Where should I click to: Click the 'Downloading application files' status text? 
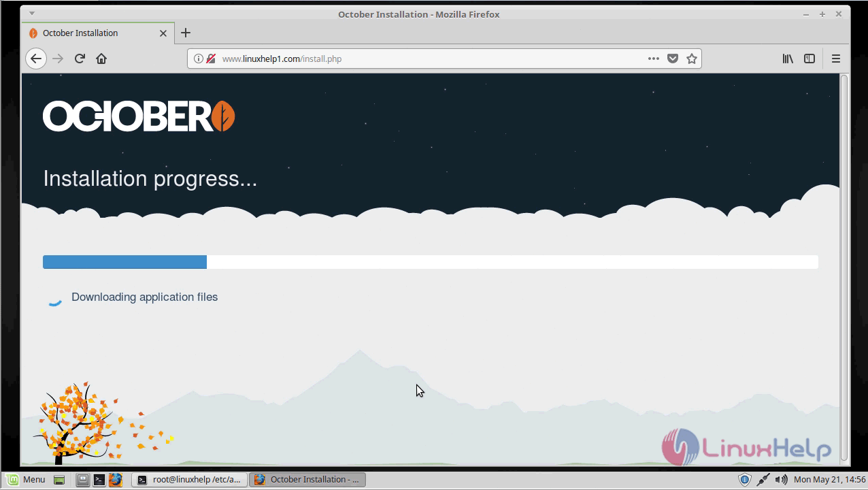(144, 297)
